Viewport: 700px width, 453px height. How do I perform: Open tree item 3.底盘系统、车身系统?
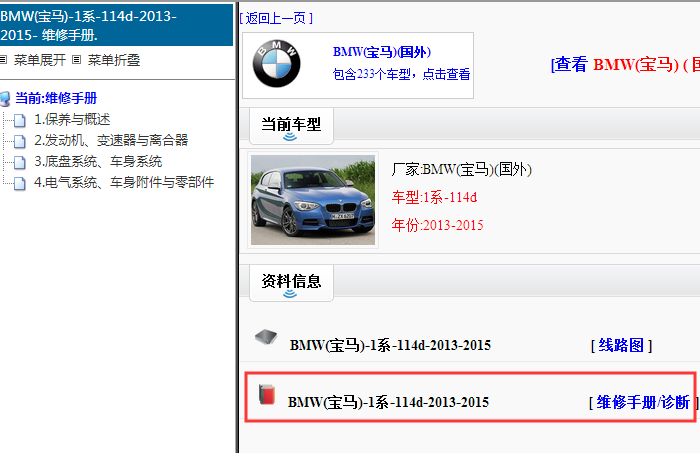(98, 162)
